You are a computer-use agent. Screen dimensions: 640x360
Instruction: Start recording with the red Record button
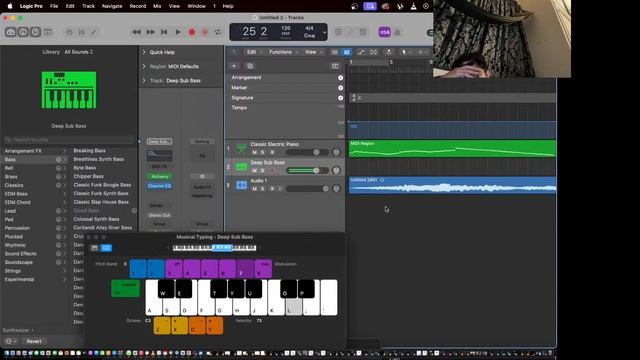tap(191, 32)
